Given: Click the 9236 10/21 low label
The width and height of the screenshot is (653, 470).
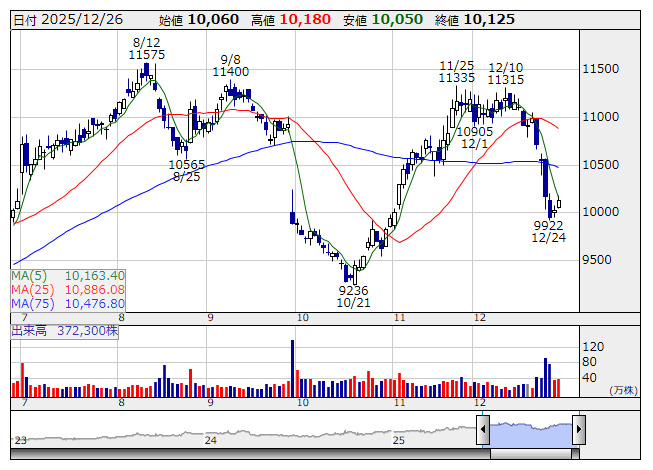Looking at the screenshot, I should pyautogui.click(x=354, y=296).
